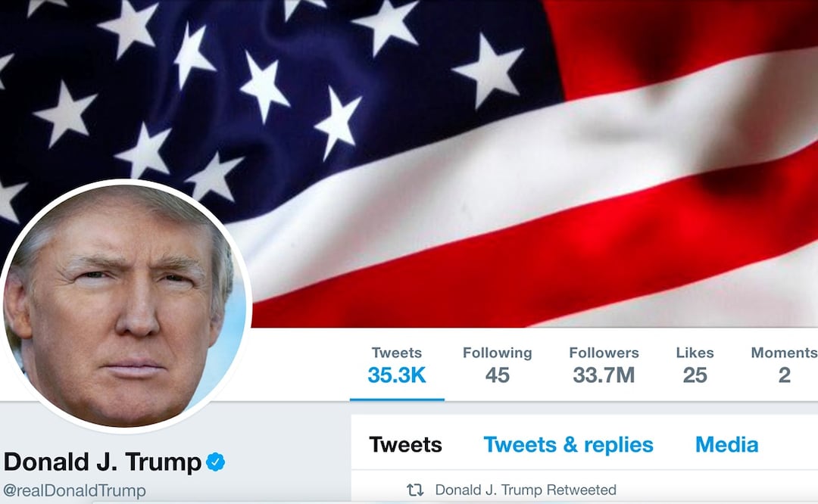This screenshot has height=504, width=818.
Task: Click the 35.3K tweet count number
Action: click(x=396, y=375)
